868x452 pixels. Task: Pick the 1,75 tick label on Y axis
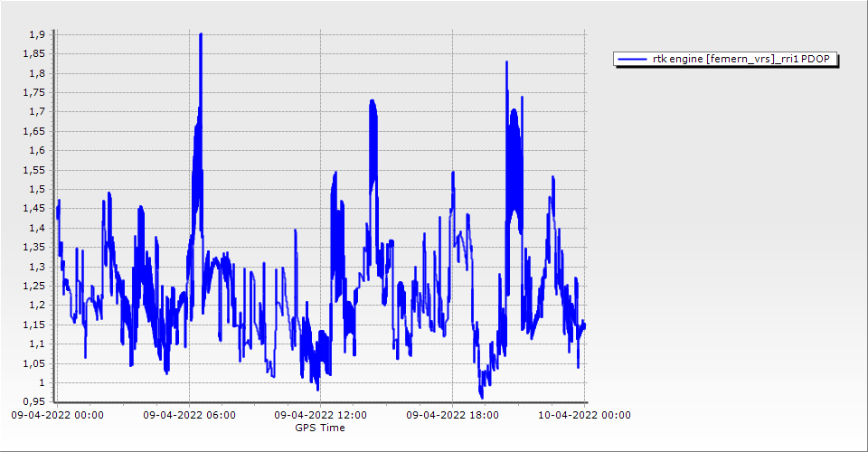(x=33, y=92)
